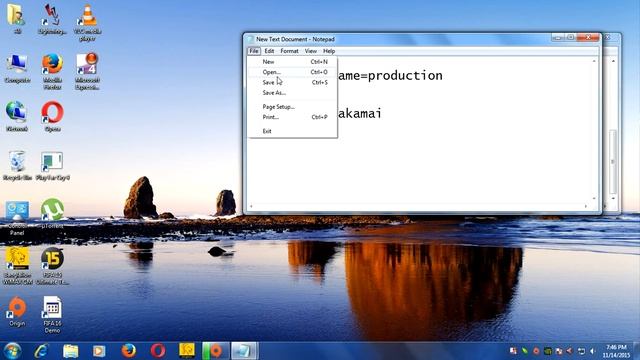Viewport: 640px width, 360px height.
Task: Open the yellow lion game shortcut
Action: click(17, 266)
